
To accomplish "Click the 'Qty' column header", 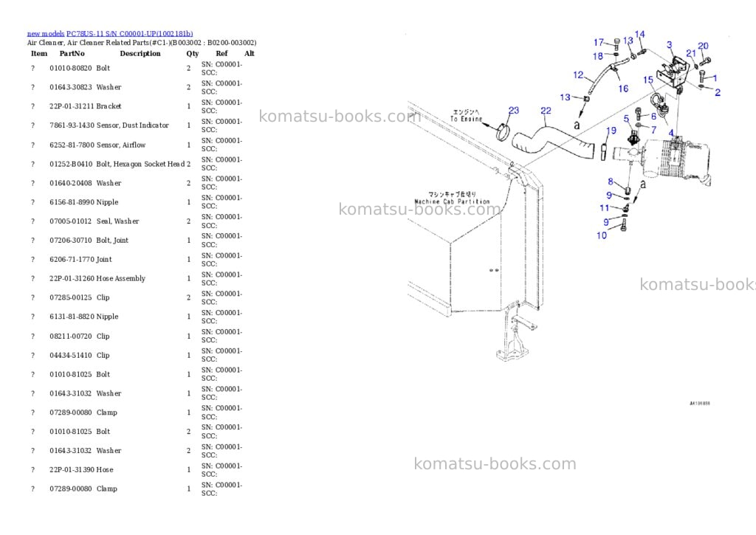I will pos(193,53).
